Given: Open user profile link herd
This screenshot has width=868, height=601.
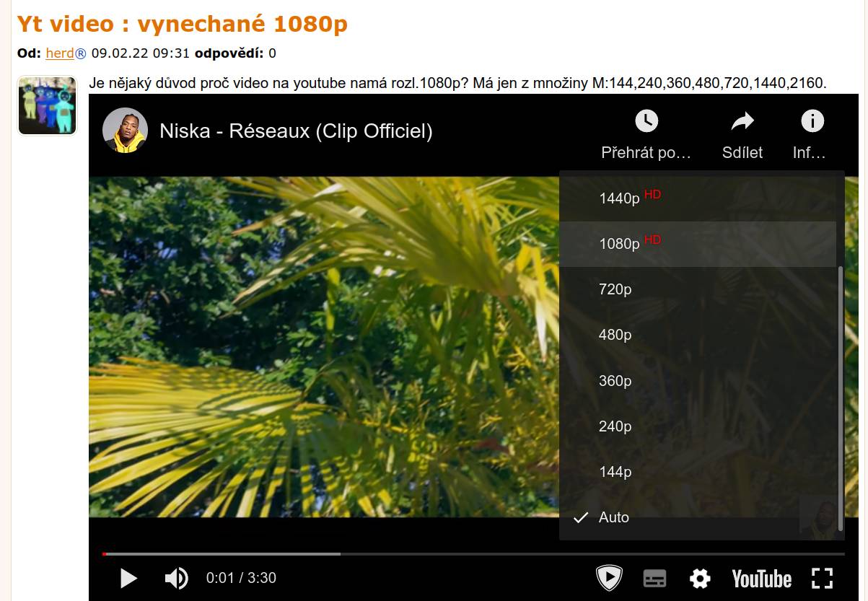Looking at the screenshot, I should tap(60, 53).
